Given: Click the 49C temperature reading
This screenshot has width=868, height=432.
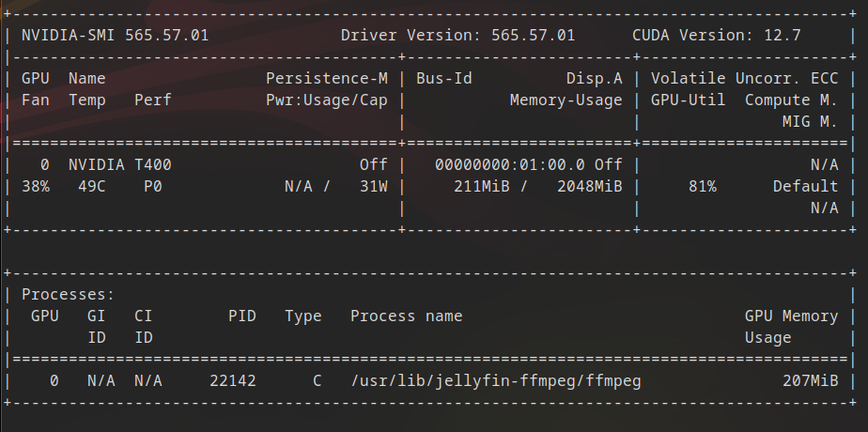Looking at the screenshot, I should pos(92,187).
